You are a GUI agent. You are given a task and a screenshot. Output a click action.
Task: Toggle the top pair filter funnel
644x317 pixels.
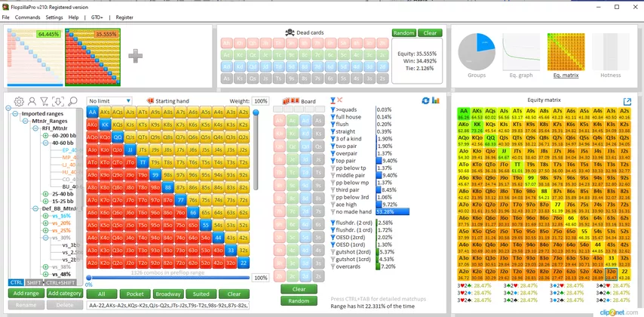(x=333, y=161)
